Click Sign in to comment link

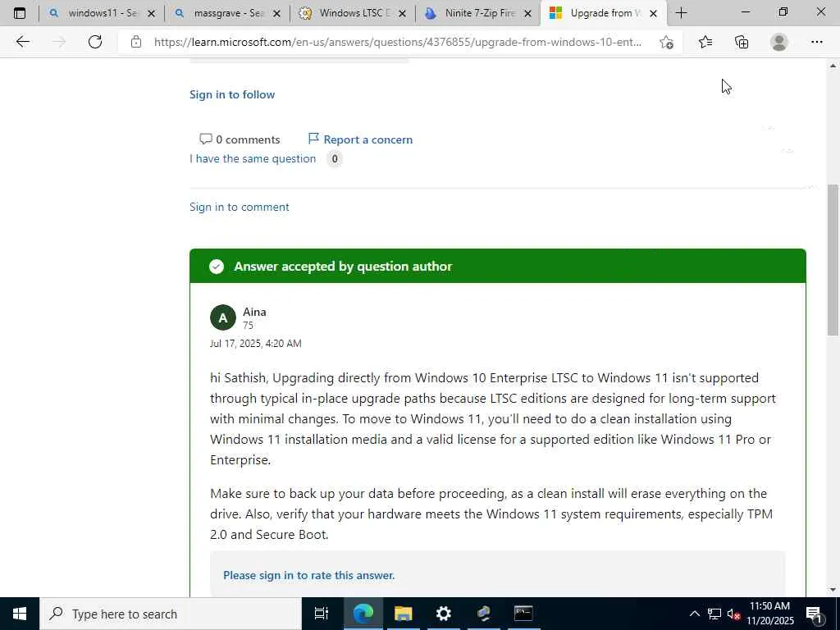239,207
